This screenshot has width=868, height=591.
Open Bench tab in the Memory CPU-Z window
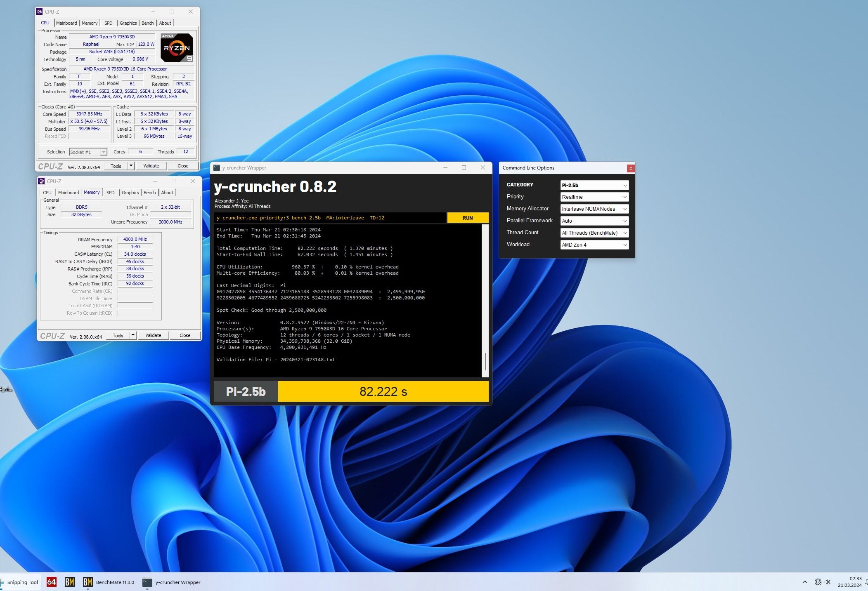click(x=150, y=193)
